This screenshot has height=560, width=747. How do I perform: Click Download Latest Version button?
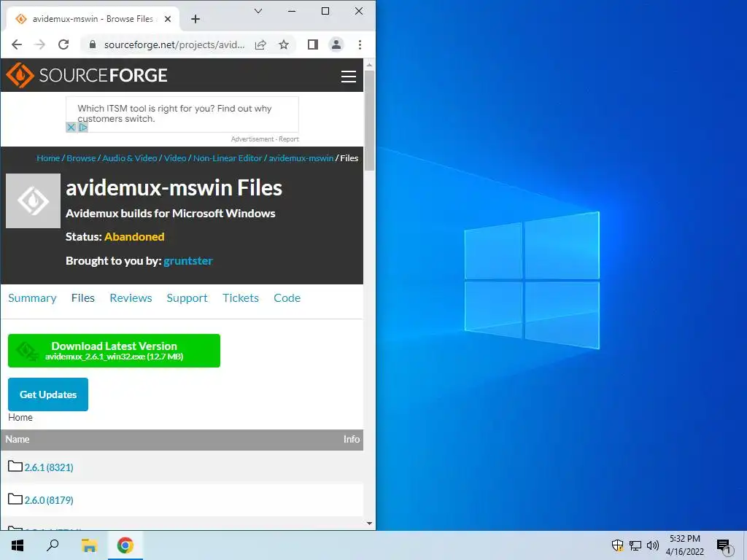(114, 351)
